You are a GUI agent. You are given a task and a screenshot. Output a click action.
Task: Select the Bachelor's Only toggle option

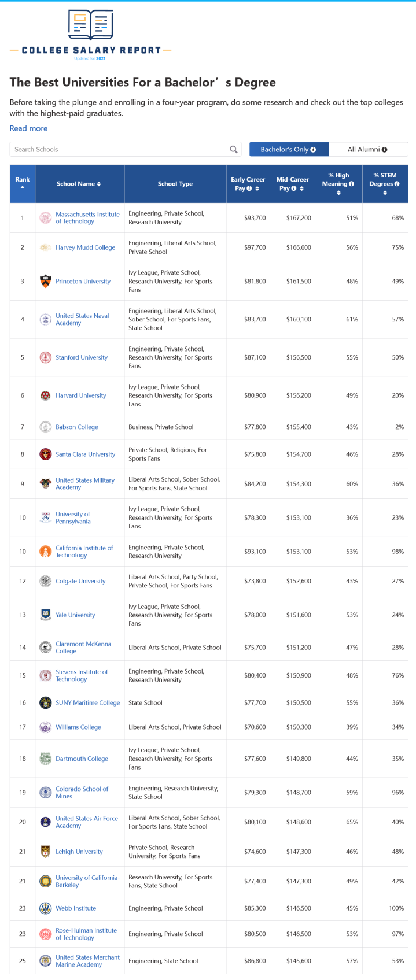(289, 149)
